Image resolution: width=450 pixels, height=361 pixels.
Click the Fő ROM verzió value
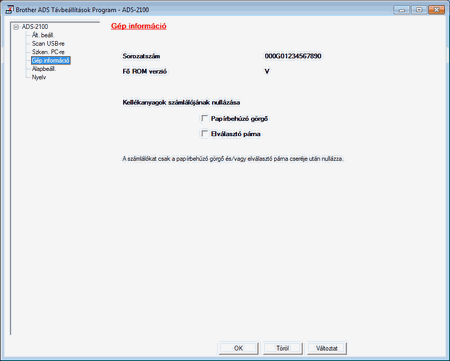pyautogui.click(x=267, y=71)
